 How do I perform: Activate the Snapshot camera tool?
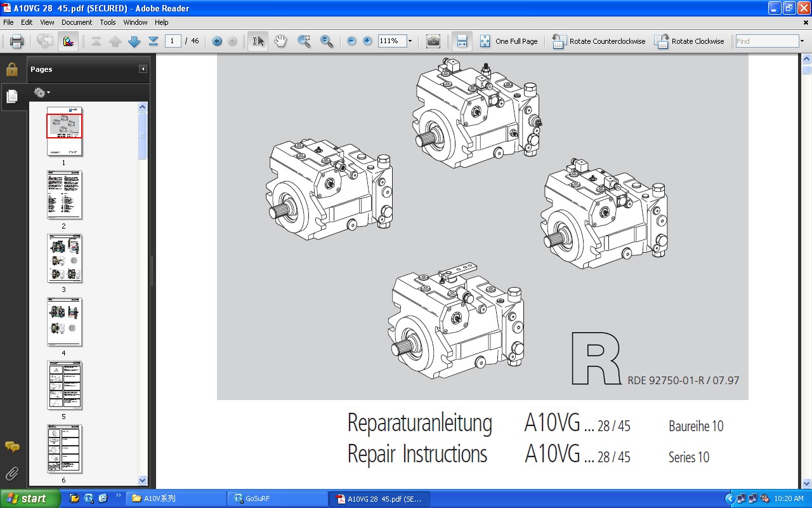(x=433, y=41)
